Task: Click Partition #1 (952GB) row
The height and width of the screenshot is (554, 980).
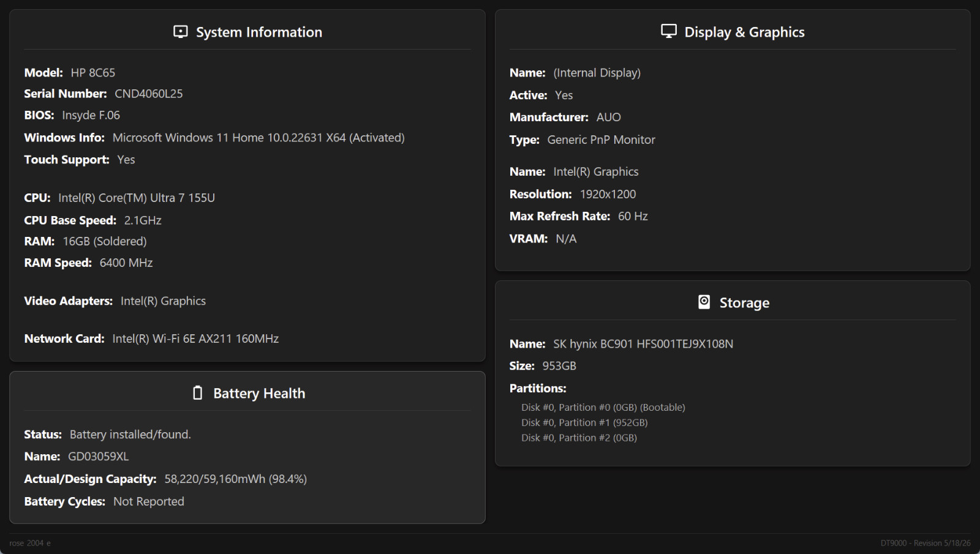Action: click(x=584, y=422)
